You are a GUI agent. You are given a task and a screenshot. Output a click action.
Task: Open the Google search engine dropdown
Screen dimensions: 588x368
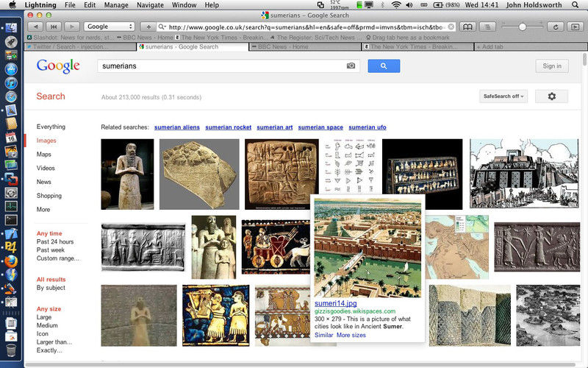109,26
